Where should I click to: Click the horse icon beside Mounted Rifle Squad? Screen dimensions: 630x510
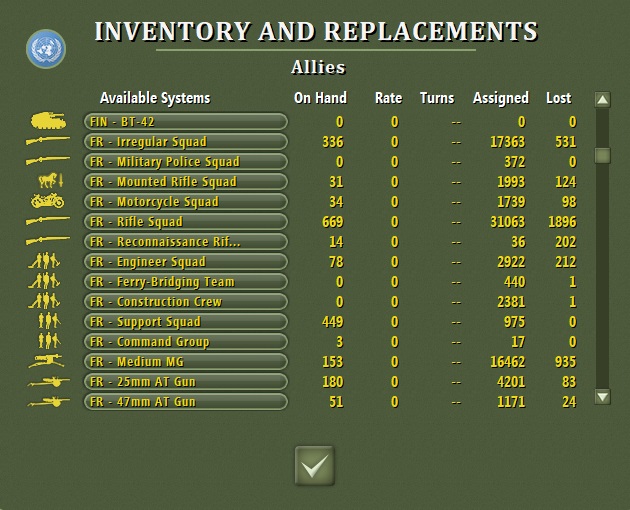tap(51, 180)
